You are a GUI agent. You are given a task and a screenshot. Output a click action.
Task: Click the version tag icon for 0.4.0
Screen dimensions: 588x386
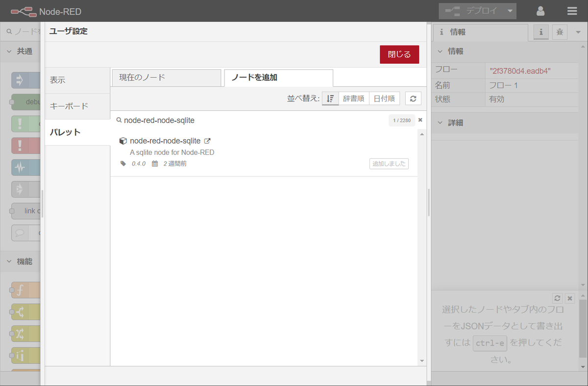(x=123, y=164)
